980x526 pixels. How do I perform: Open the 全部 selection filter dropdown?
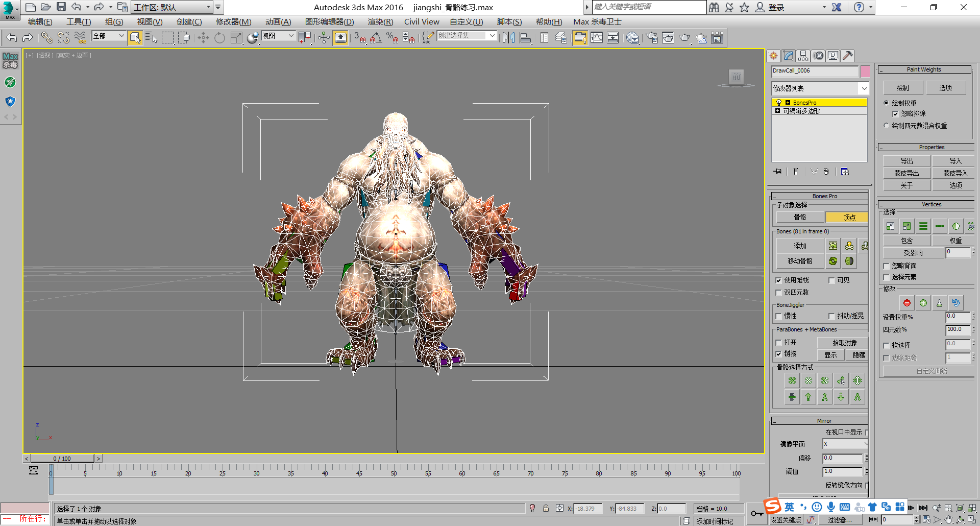(x=108, y=35)
